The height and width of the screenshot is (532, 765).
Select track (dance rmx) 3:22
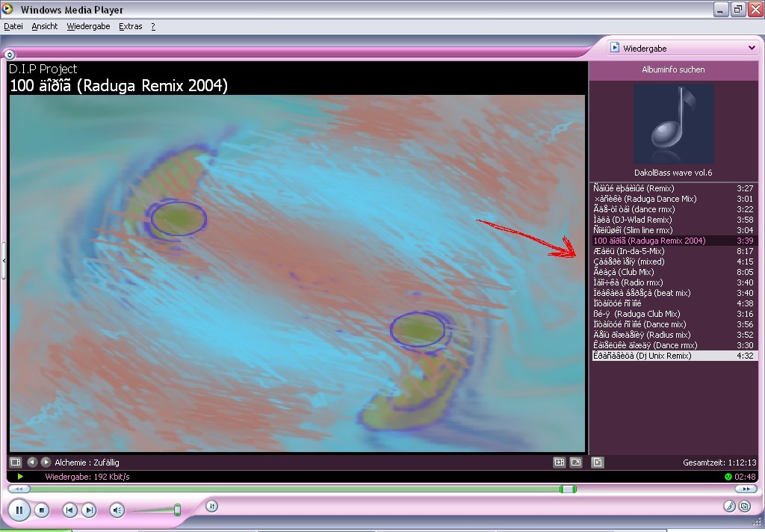click(674, 209)
